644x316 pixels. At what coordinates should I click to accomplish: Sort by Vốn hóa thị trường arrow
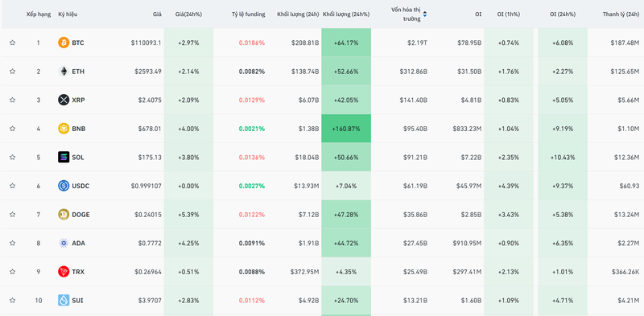pyautogui.click(x=425, y=14)
